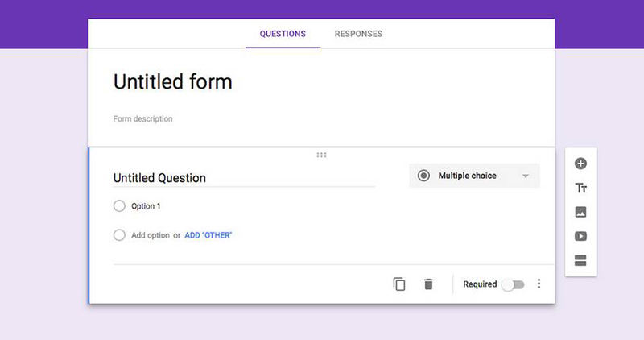644x340 pixels.
Task: Open the Multiple choice question type dropdown
Action: 474,176
